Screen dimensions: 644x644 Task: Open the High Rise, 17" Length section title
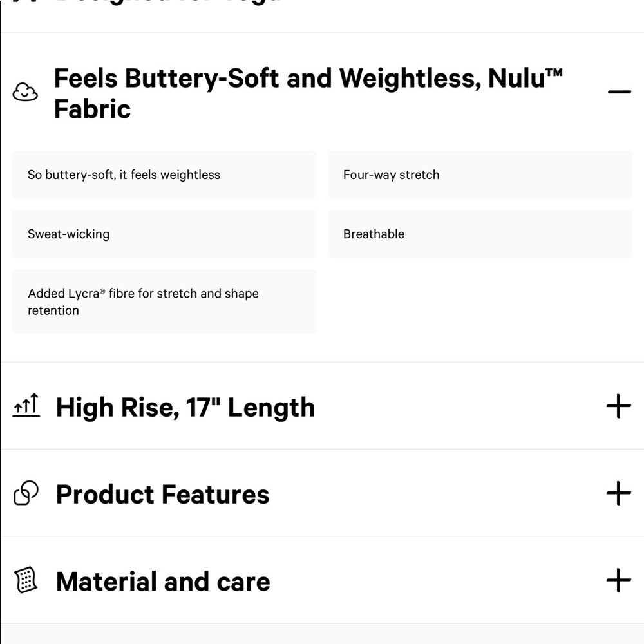tap(185, 408)
